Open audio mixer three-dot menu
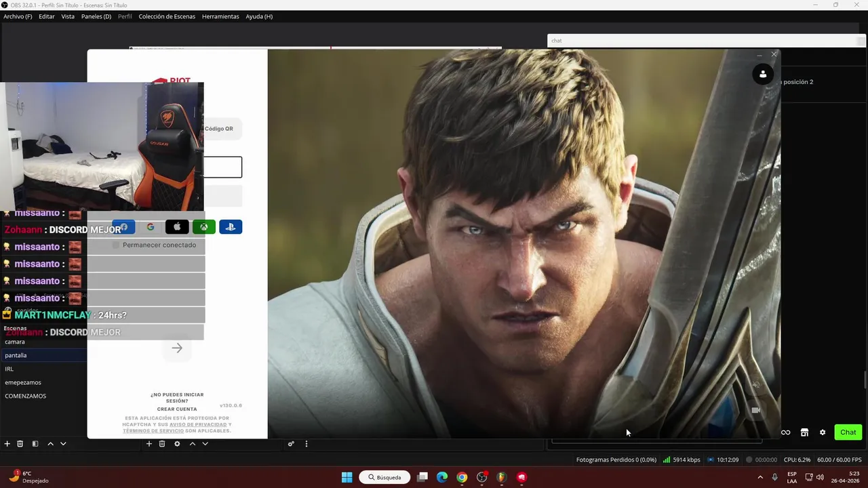 306,444
